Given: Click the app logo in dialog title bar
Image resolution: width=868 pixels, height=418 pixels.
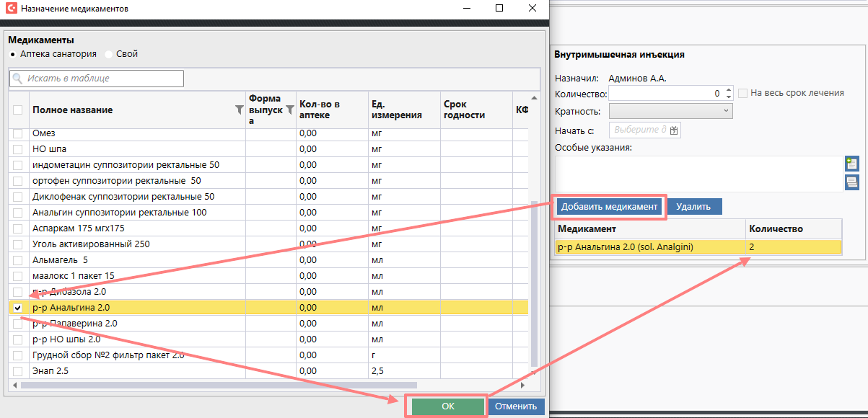Looking at the screenshot, I should [x=11, y=9].
